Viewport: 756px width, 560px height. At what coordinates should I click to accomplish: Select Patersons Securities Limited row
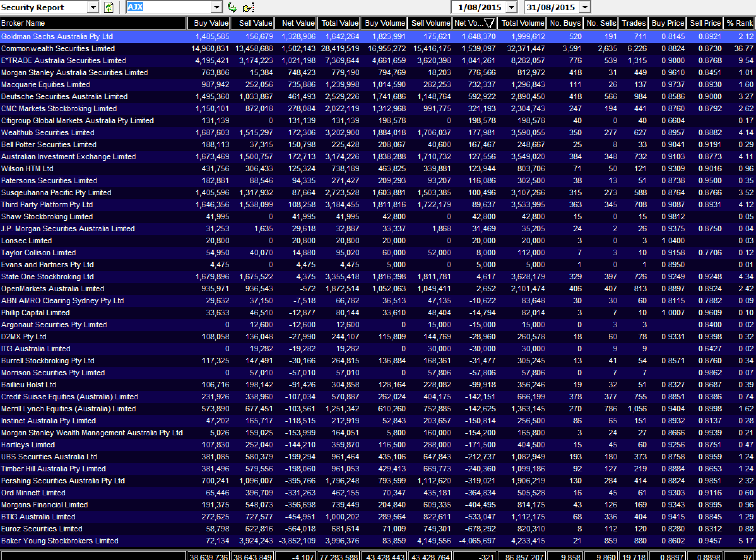pos(377,181)
